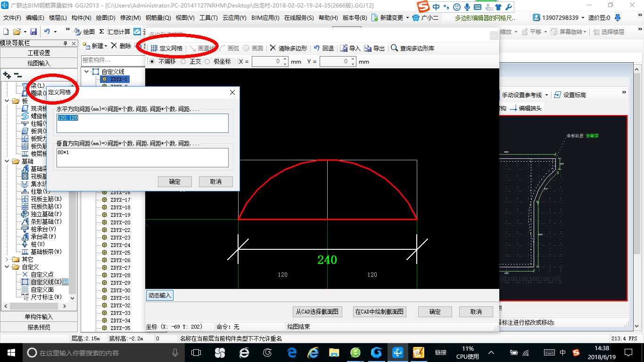
Task: Open File Explorer folder on taskbar
Action: [334, 352]
